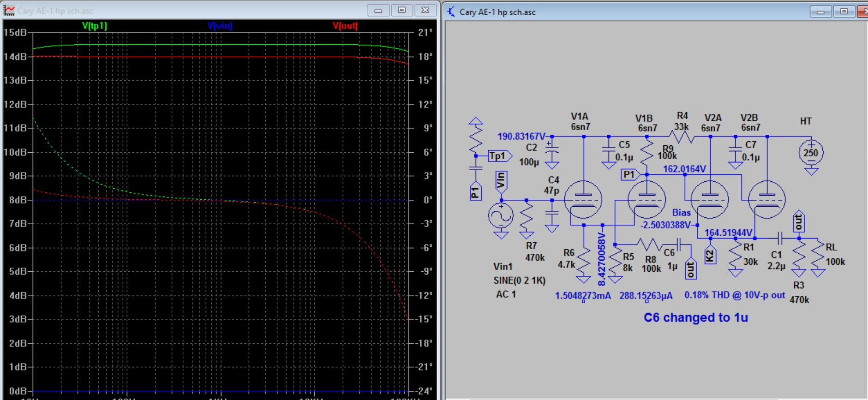Select the V2B triode tube symbol
The height and width of the screenshot is (400, 868).
click(766, 199)
